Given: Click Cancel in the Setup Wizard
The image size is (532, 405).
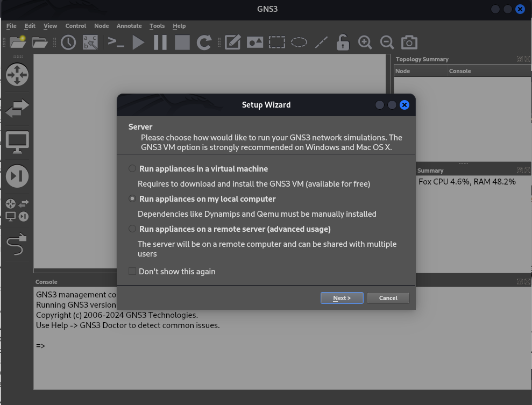Looking at the screenshot, I should (x=388, y=298).
